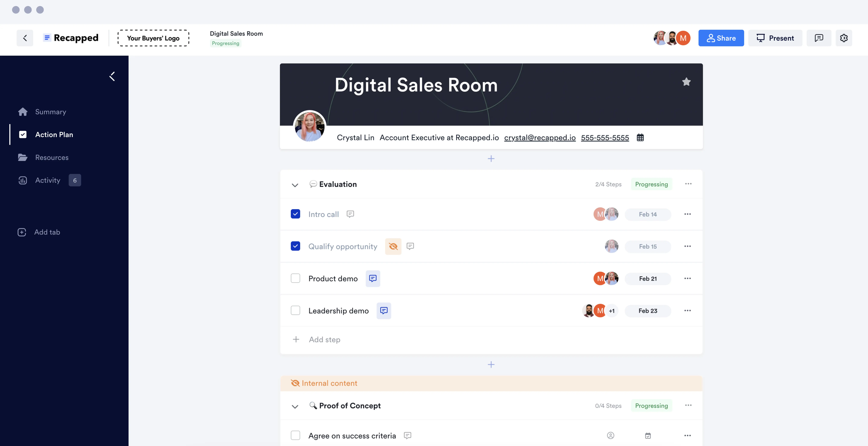Image resolution: width=868 pixels, height=446 pixels.
Task: Open Feb 14 date picker for Intro call
Action: point(648,214)
